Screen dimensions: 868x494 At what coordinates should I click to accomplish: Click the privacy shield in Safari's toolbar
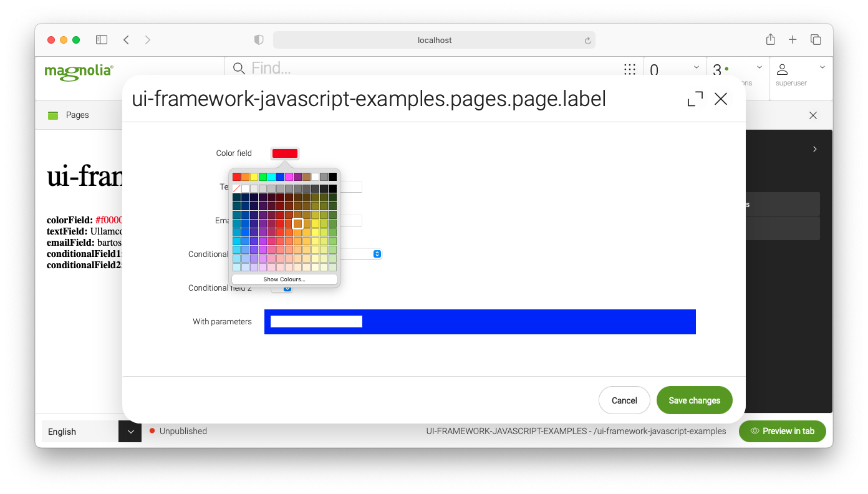point(258,39)
